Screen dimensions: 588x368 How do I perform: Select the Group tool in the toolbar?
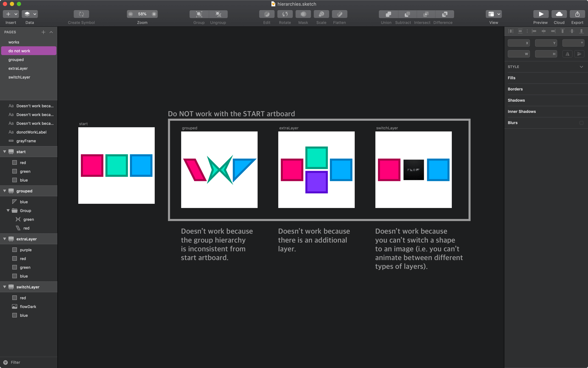(199, 14)
